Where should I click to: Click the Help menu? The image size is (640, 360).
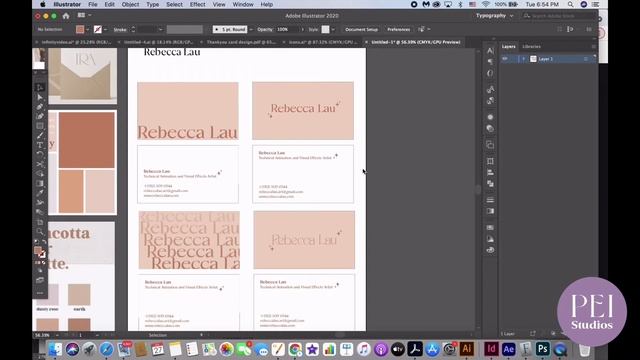click(267, 4)
